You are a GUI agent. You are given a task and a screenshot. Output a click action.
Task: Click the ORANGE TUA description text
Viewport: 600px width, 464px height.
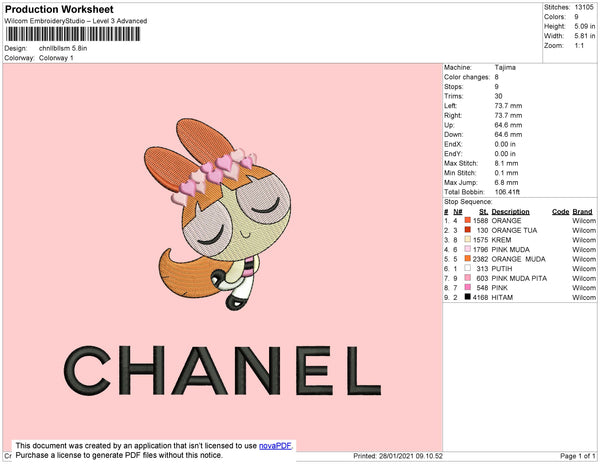coord(514,230)
